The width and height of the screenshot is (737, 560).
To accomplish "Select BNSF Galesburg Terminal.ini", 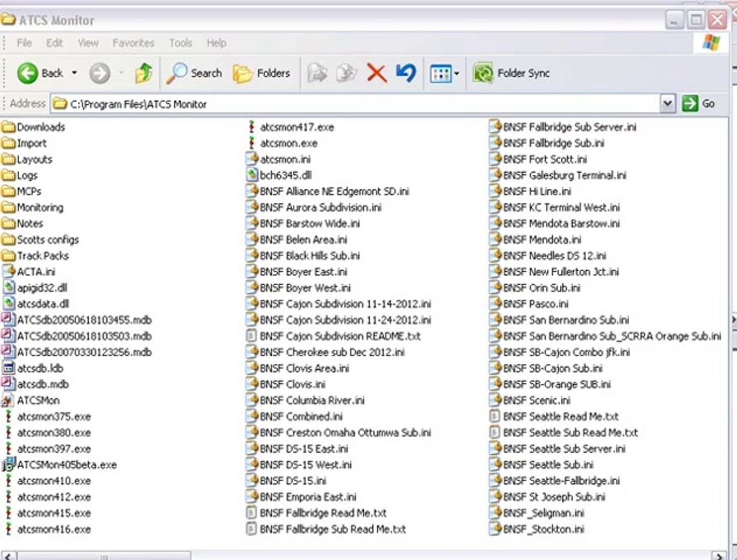I will point(558,175).
